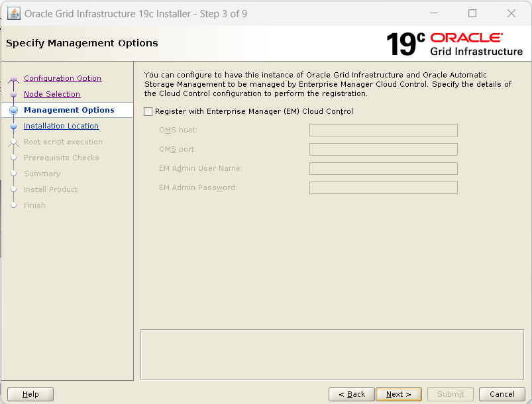Click the Prerequisite Checks step label

[62, 158]
